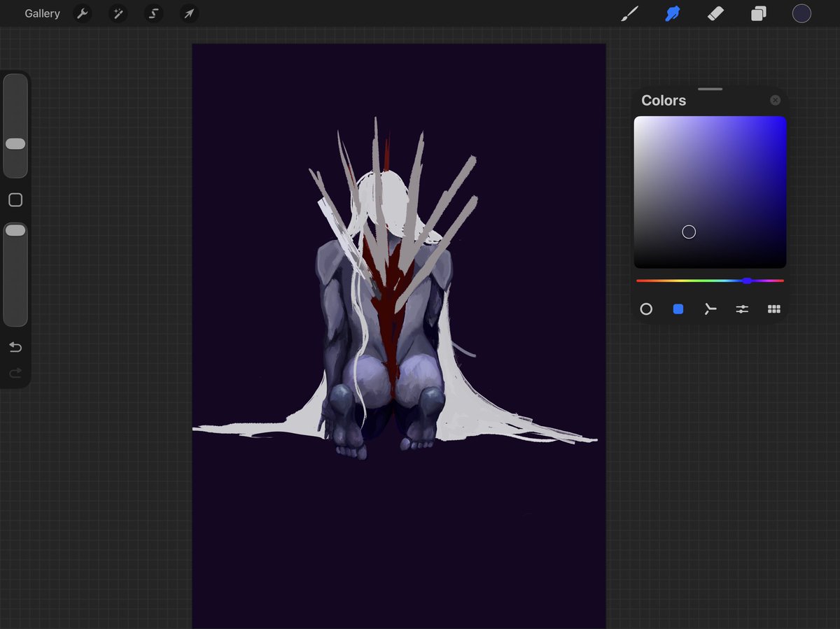Tap the active color circle in top bar
The width and height of the screenshot is (840, 629).
pos(801,13)
